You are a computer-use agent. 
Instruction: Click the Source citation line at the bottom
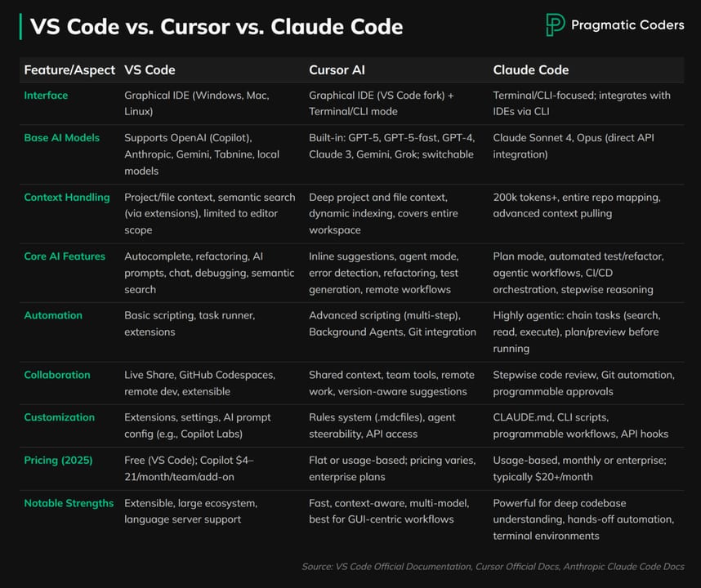click(x=493, y=567)
